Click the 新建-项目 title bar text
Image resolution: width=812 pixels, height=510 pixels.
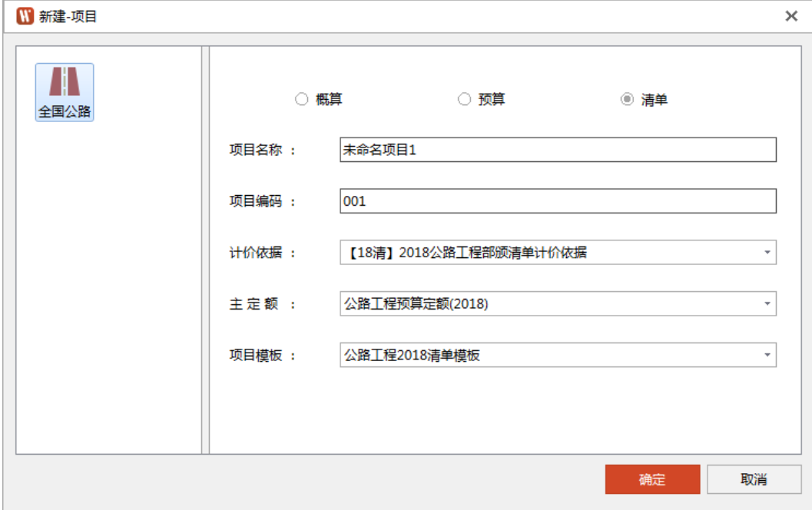pyautogui.click(x=68, y=16)
